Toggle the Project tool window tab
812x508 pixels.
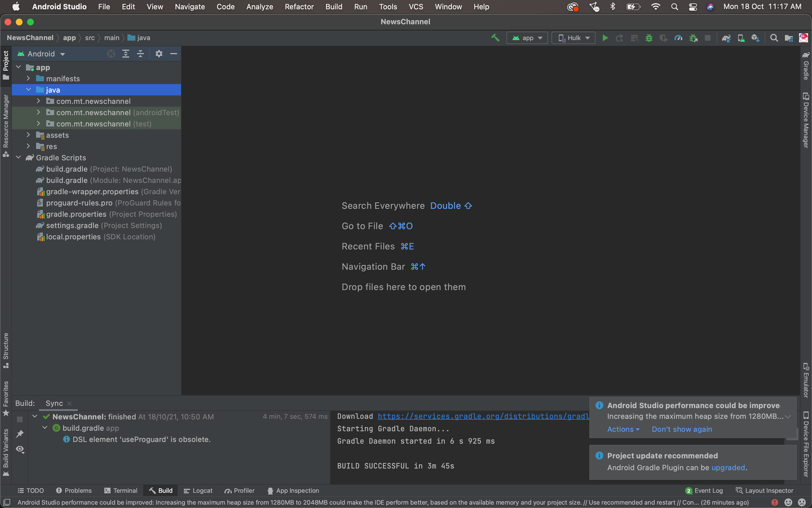[x=6, y=65]
